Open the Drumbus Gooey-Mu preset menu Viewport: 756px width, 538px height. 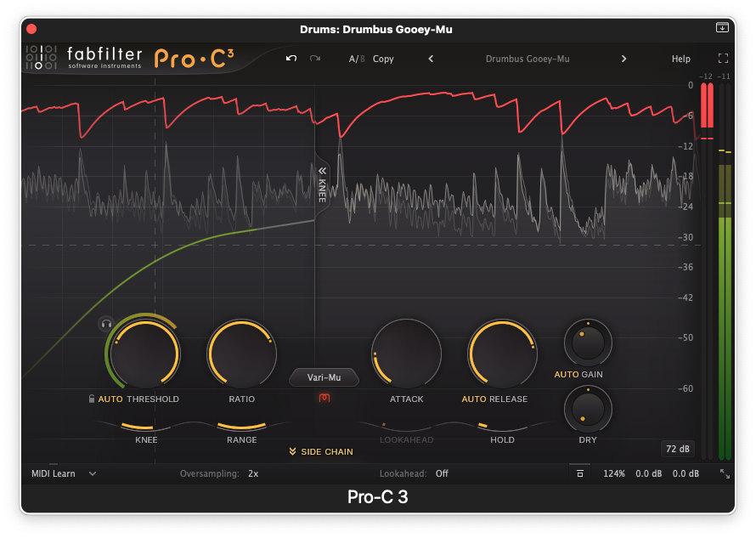coord(527,59)
